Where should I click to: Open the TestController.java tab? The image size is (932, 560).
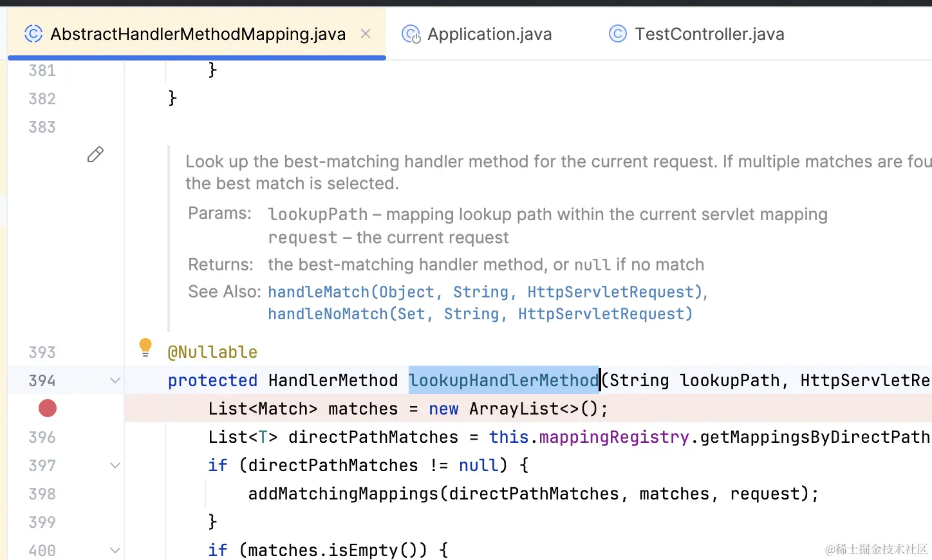point(697,34)
